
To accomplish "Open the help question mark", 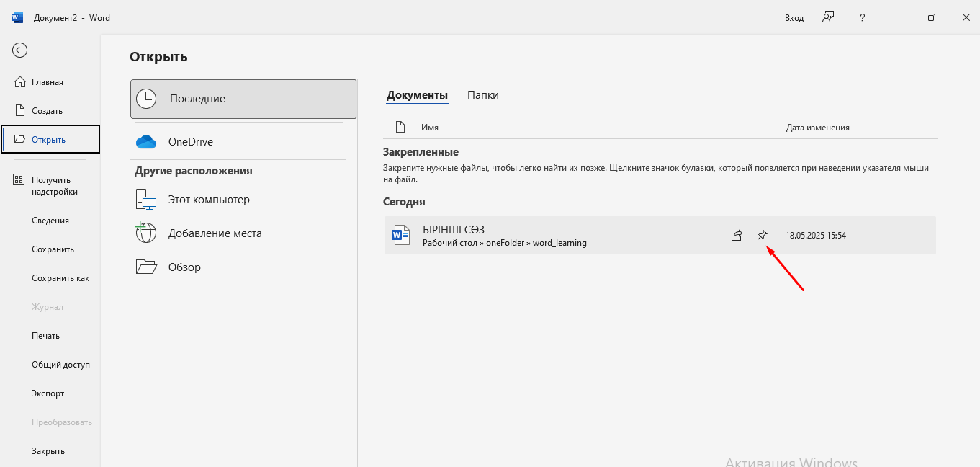I will (862, 17).
